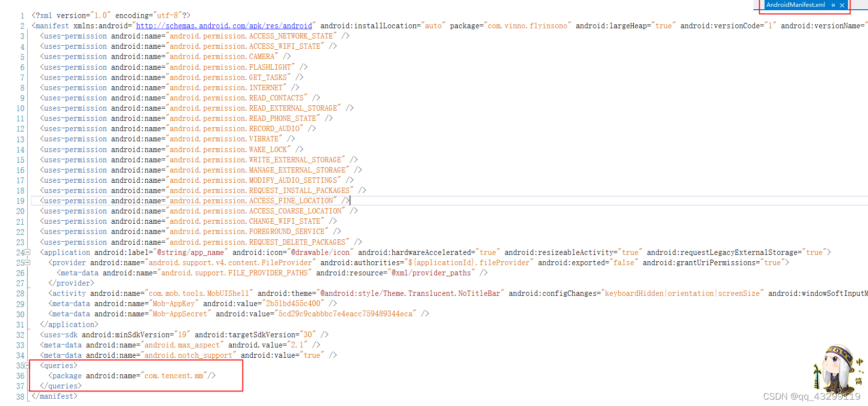Click the package value com.vinno.flyinsono

[x=527, y=26]
